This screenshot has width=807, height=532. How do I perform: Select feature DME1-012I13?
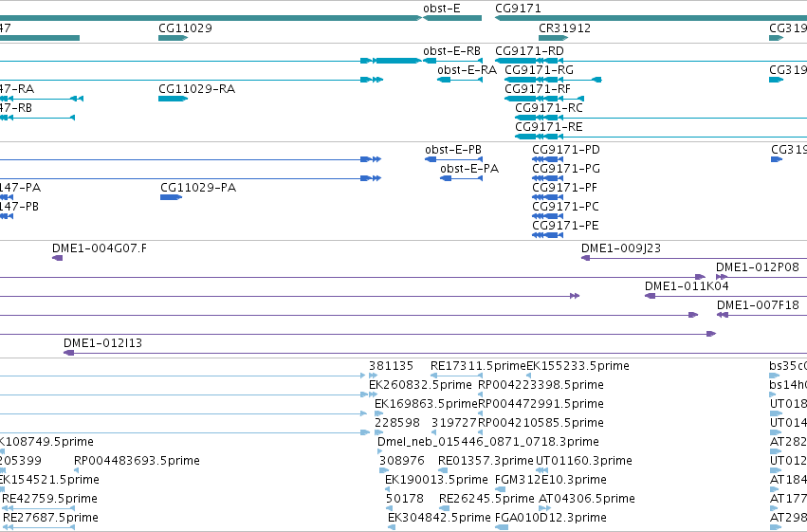(x=435, y=353)
